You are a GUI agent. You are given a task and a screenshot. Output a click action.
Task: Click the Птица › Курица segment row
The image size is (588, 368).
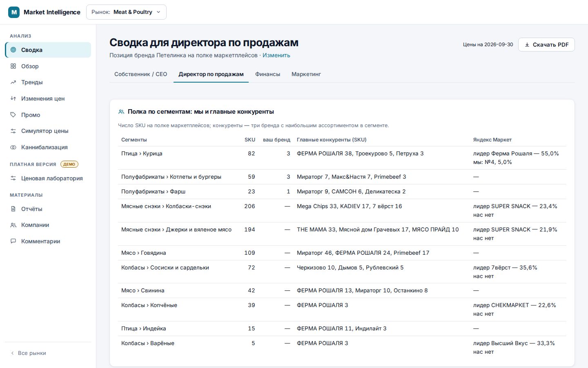(x=342, y=158)
